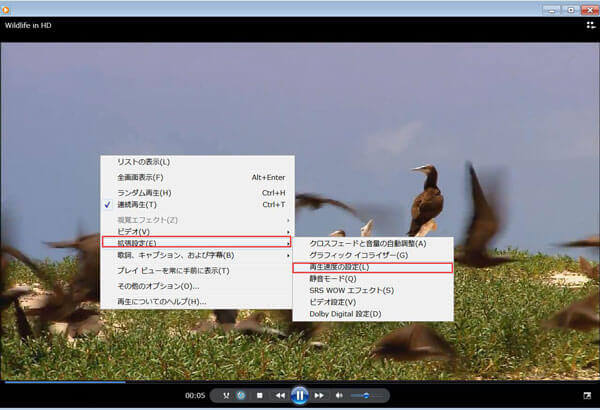Maximize the player window

pos(571,10)
